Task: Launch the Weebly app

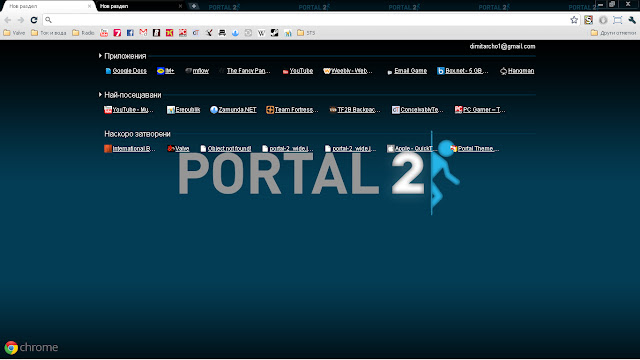Action: pyautogui.click(x=348, y=71)
